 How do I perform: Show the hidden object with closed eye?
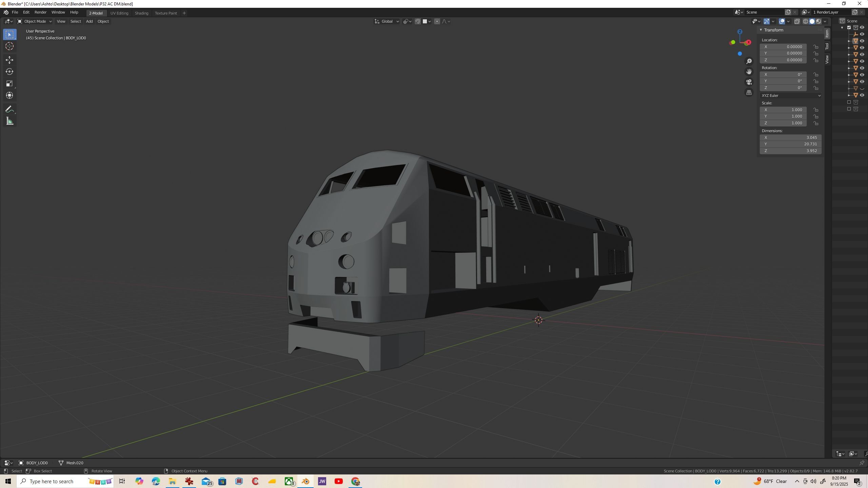pyautogui.click(x=862, y=88)
